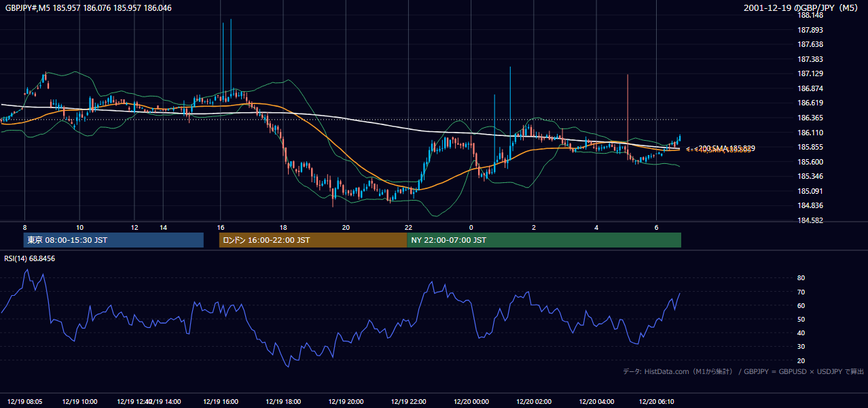Click the 12/19 22:00 bottom date label

(408, 401)
